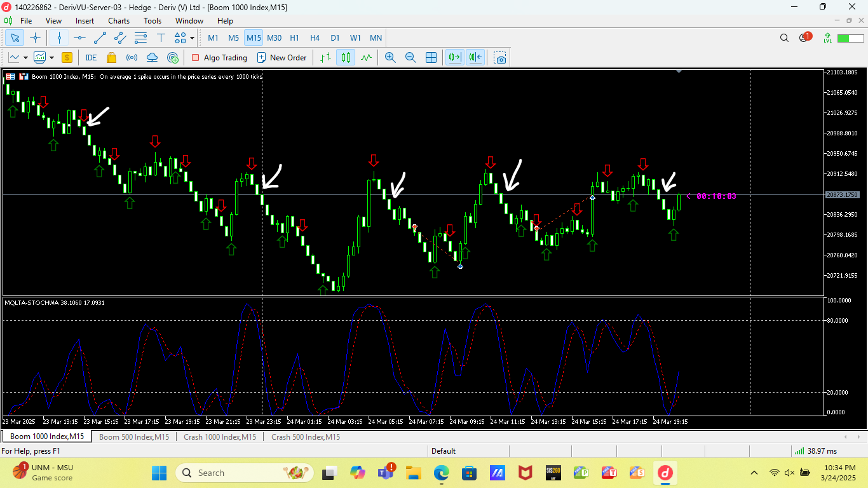Select the text annotation tool
The width and height of the screenshot is (868, 488).
point(161,38)
